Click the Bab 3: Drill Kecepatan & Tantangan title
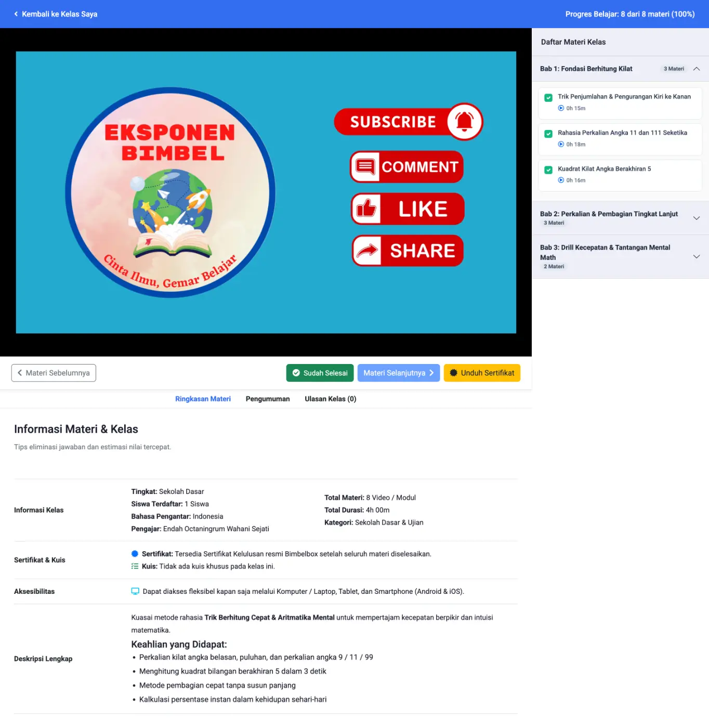This screenshot has height=728, width=709. coord(605,252)
